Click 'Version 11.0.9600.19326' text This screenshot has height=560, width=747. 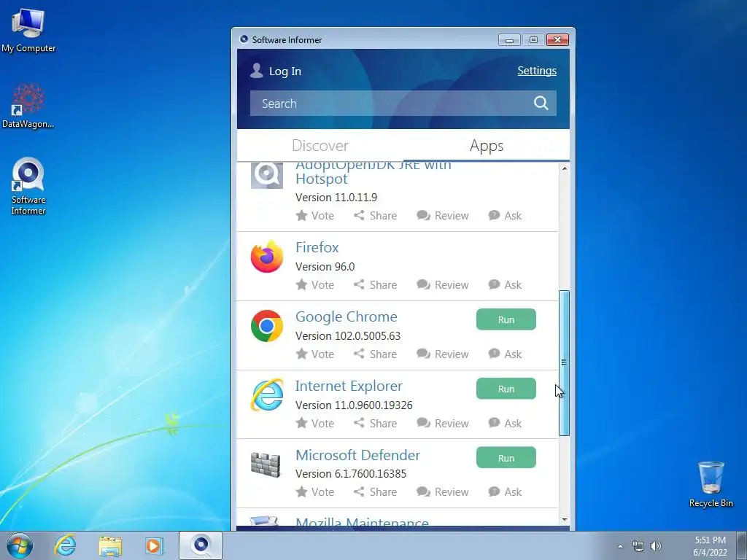(354, 405)
